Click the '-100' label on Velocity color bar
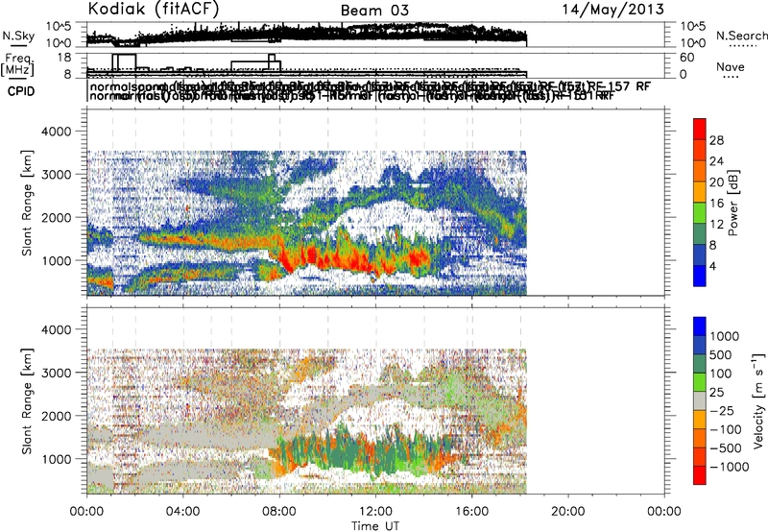The width and height of the screenshot is (768, 532). pos(726,429)
